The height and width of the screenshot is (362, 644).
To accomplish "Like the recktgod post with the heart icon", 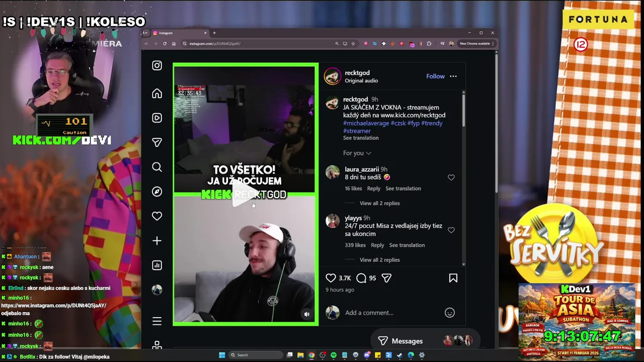I will tap(331, 278).
